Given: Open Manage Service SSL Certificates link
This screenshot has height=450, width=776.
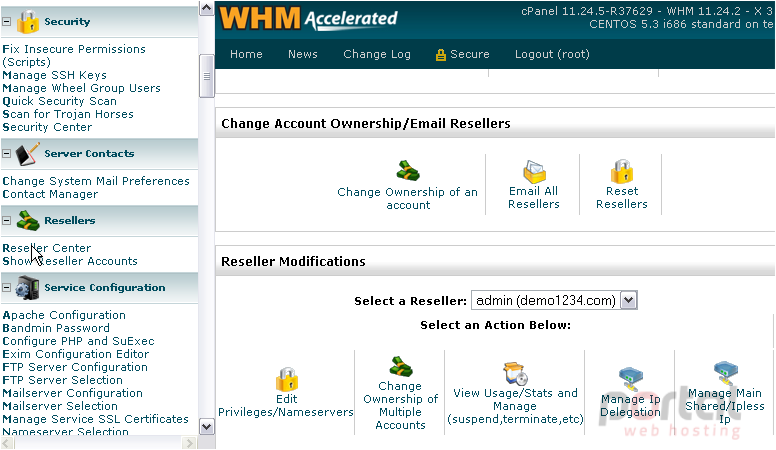Looking at the screenshot, I should tap(96, 419).
